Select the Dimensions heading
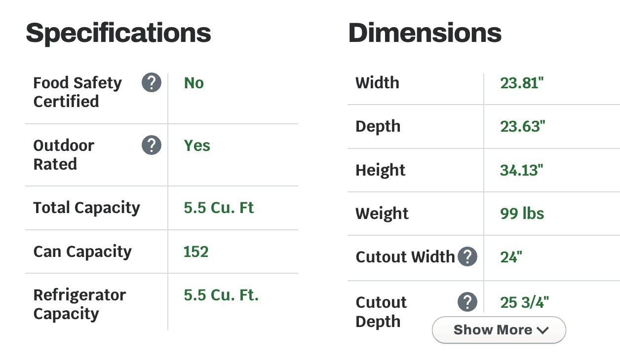This screenshot has width=620, height=364. (x=425, y=33)
